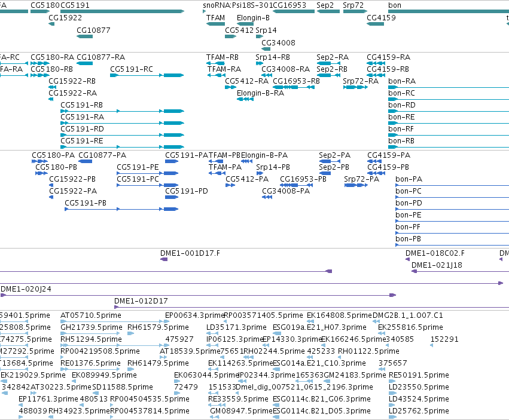
Task: Click transcript Sep2-RA
Action: [x=328, y=63]
